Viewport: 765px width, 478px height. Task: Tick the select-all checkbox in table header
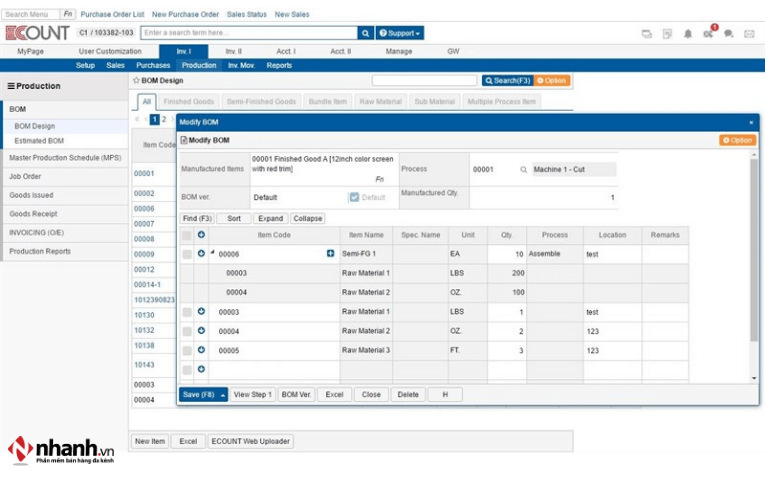pyautogui.click(x=187, y=235)
